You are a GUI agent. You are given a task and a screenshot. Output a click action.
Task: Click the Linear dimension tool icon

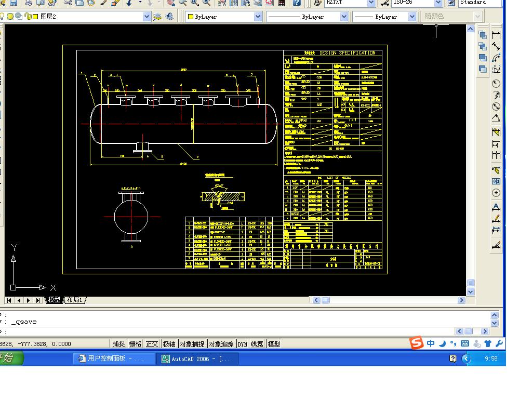click(496, 35)
